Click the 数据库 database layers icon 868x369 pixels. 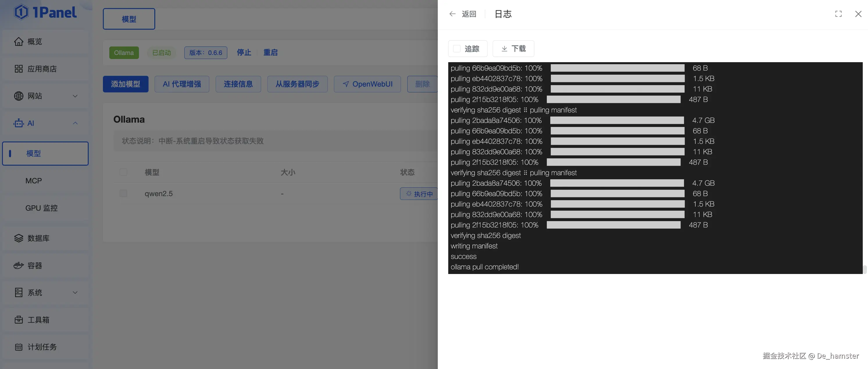coord(19,238)
